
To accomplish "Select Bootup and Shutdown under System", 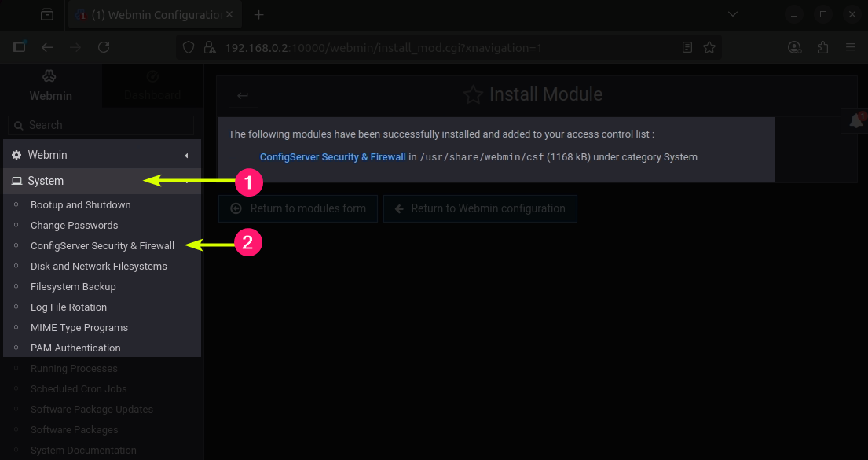I will tap(81, 204).
